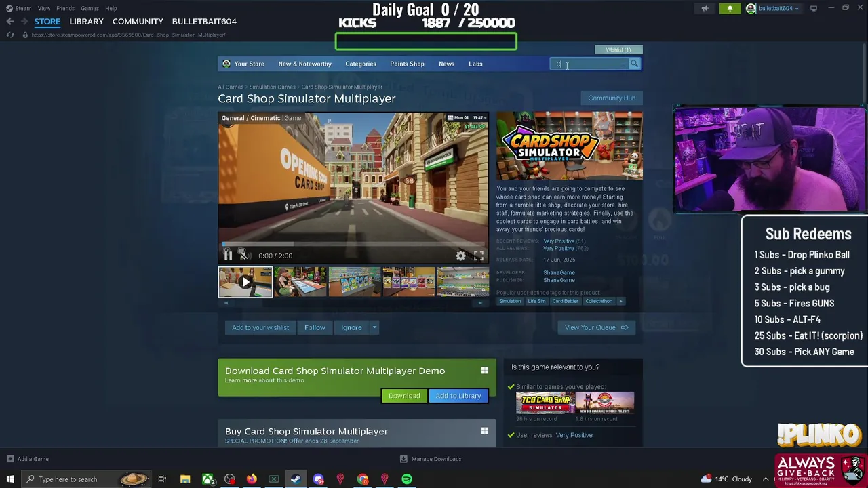
Task: Click the Steam announcements megaphone icon
Action: [705, 8]
